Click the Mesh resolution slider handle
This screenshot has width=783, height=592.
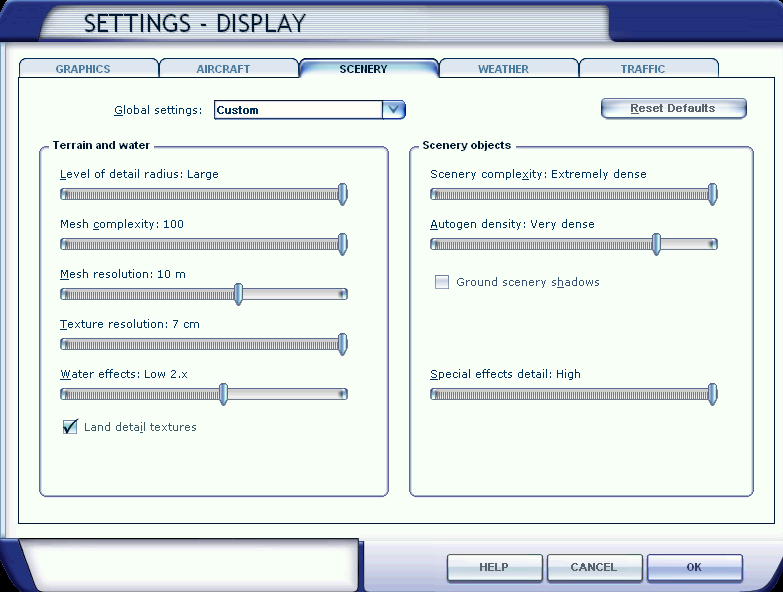[x=239, y=294]
